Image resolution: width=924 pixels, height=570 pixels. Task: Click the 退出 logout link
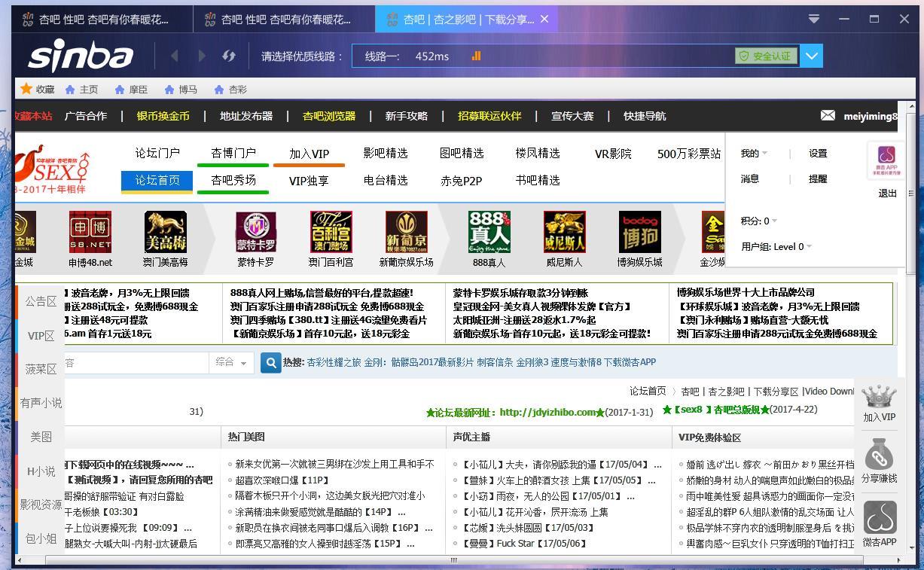[x=888, y=193]
